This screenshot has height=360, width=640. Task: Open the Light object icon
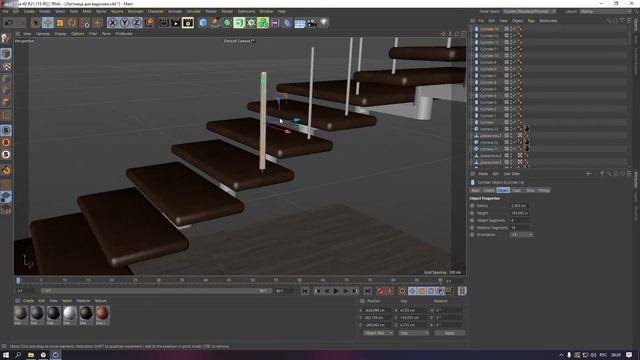click(x=324, y=23)
